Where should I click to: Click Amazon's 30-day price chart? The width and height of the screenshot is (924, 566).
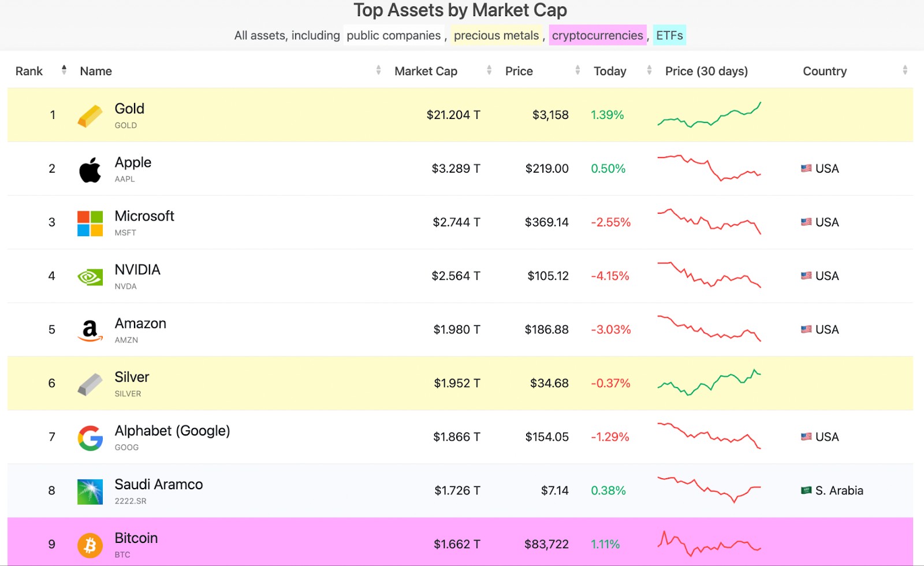click(x=709, y=329)
